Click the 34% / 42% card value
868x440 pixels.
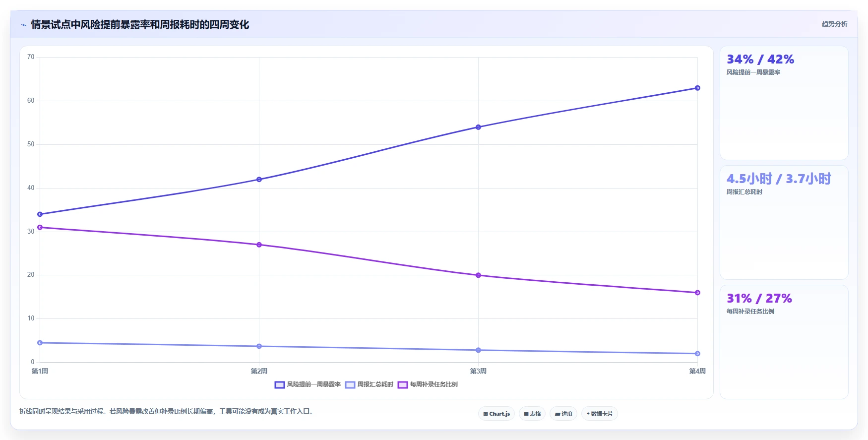[760, 60]
